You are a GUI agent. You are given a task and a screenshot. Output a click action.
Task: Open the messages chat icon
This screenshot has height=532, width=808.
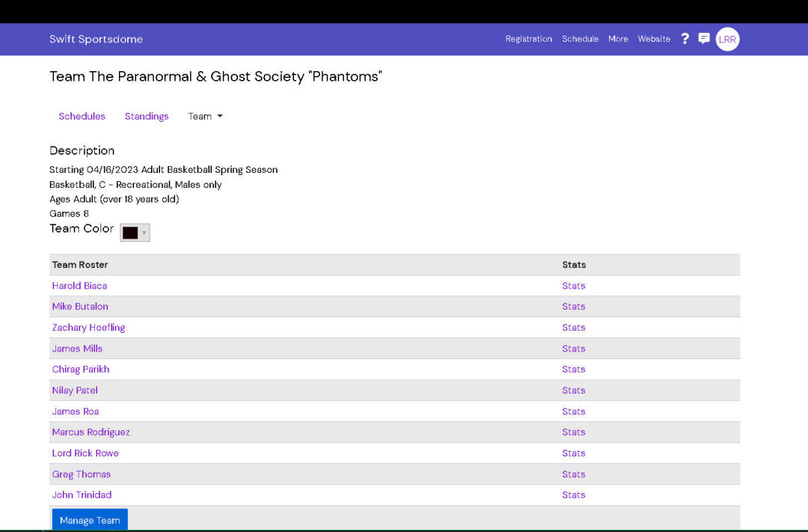704,39
